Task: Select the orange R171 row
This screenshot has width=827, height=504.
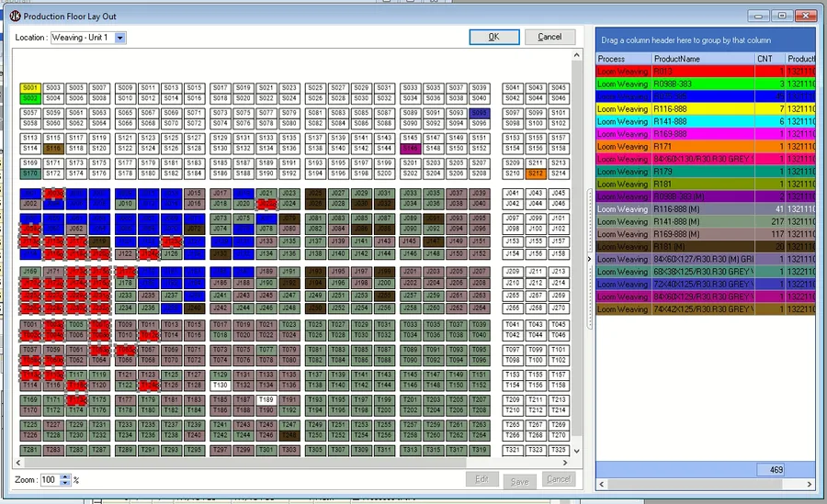Action: pos(706,147)
